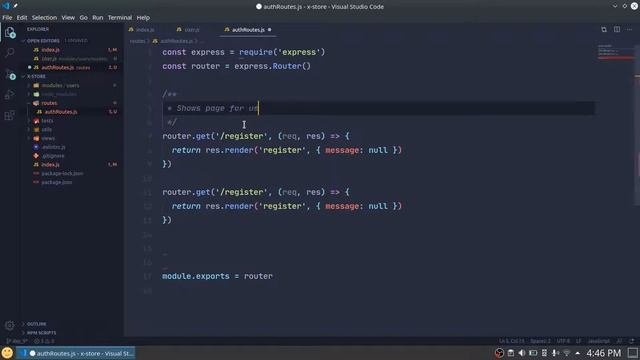This screenshot has width=640, height=360.
Task: Expand the node_modules folder
Action: 59,94
